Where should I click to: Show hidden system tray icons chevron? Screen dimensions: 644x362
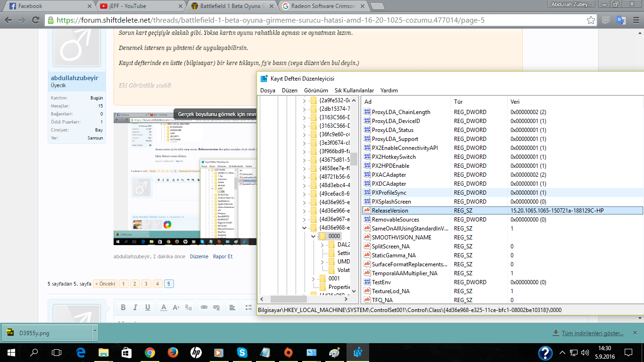pos(562,352)
